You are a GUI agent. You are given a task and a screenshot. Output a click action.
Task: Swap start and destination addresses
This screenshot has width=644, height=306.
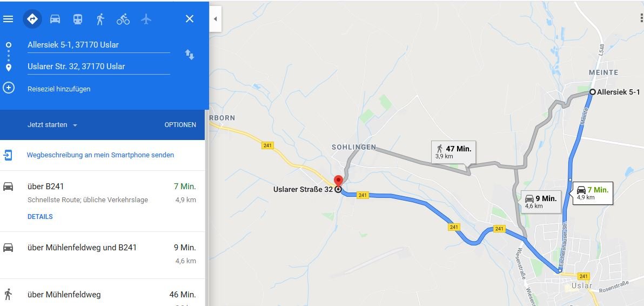(189, 55)
